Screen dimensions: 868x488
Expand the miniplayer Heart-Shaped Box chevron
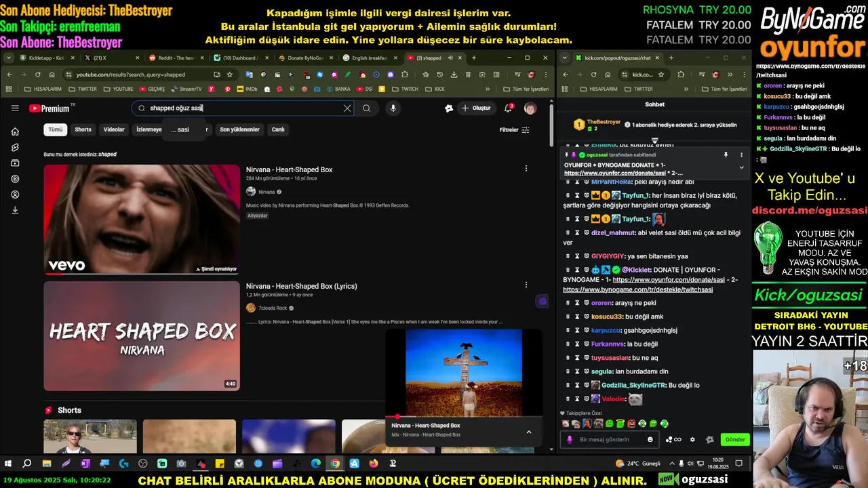(x=529, y=432)
